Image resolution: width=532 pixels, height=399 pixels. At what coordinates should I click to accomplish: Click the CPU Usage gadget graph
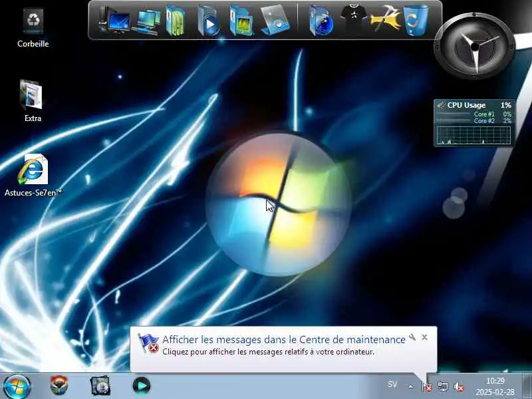tap(473, 135)
